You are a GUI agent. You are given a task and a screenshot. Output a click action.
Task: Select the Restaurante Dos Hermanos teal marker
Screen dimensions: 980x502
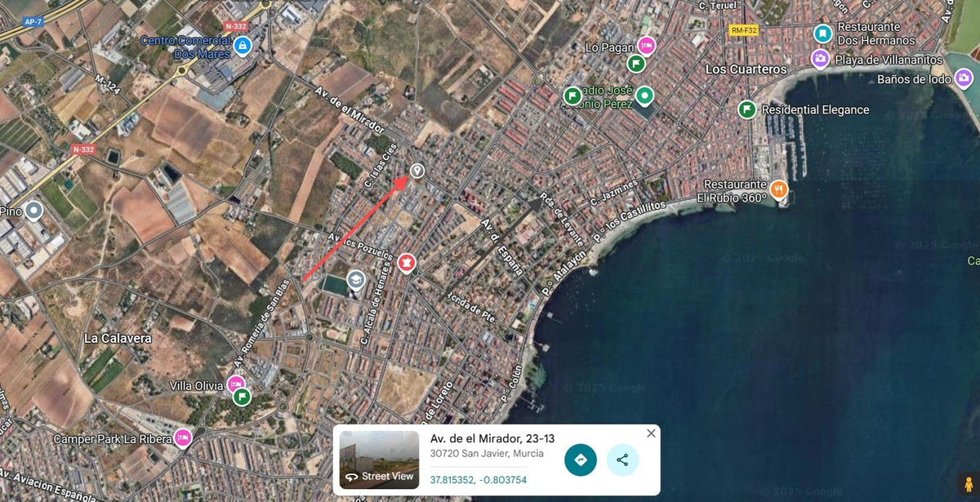[x=823, y=33]
